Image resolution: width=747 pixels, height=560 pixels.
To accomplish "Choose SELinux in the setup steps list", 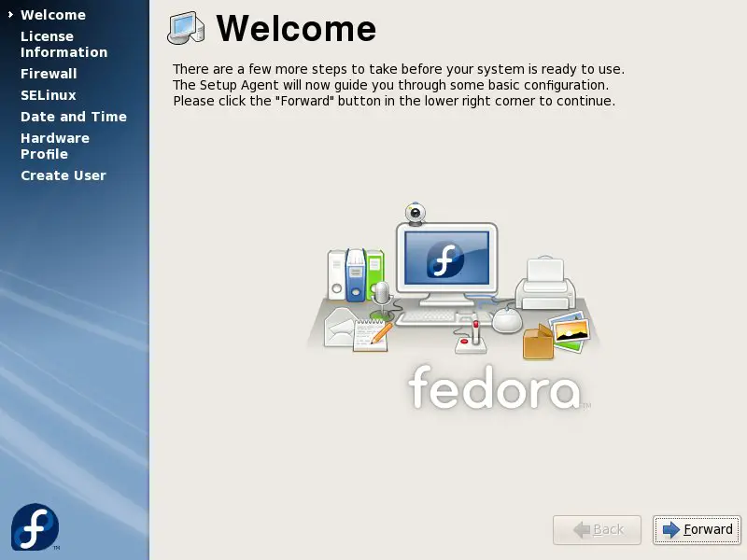I will pos(49,95).
